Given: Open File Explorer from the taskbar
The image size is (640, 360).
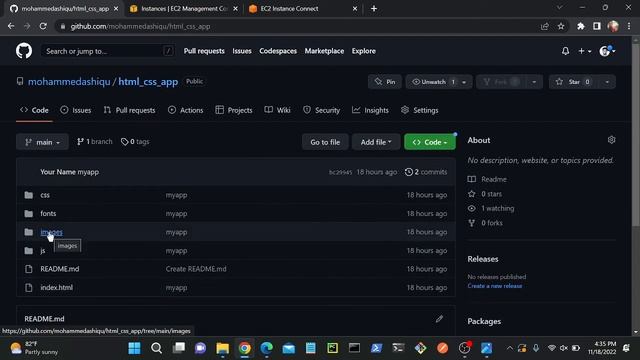Looking at the screenshot, I should point(222,348).
